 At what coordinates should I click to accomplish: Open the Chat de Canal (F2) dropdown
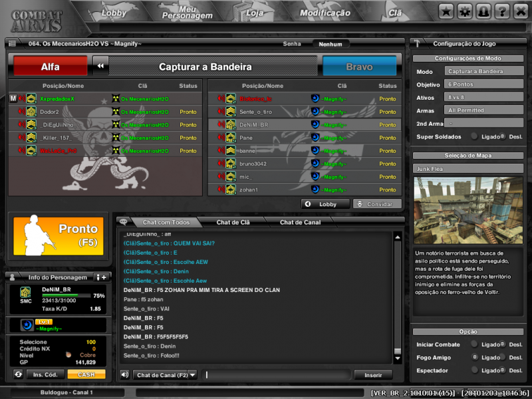[192, 375]
